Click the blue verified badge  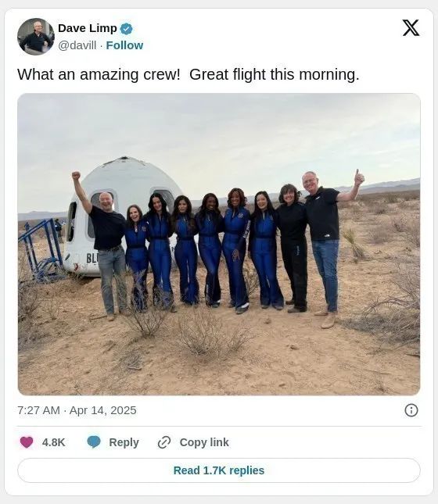[x=126, y=29]
